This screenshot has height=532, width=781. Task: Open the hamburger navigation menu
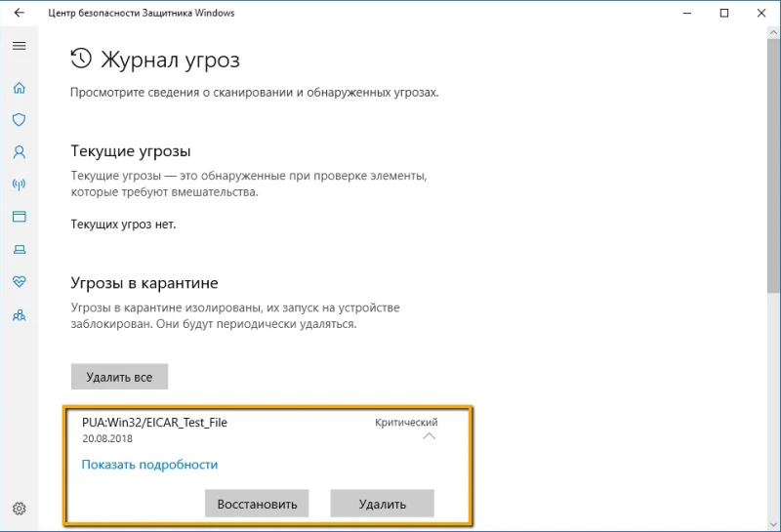pos(19,46)
